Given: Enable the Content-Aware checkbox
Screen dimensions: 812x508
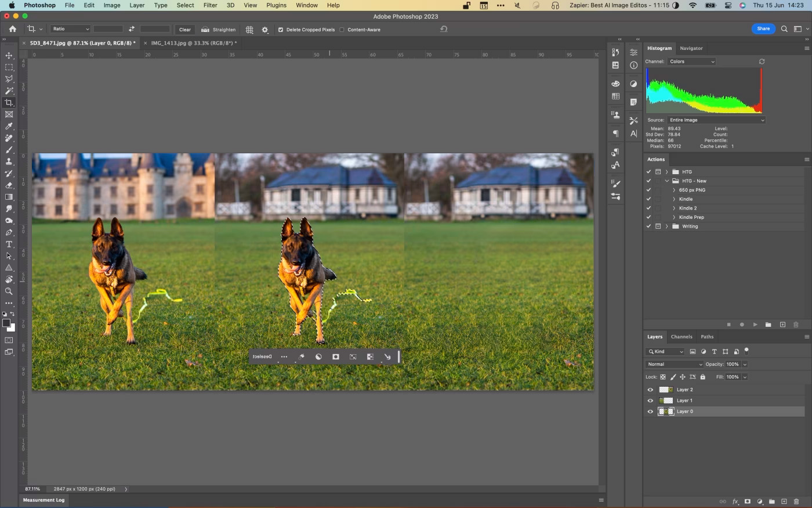Looking at the screenshot, I should click(x=342, y=30).
